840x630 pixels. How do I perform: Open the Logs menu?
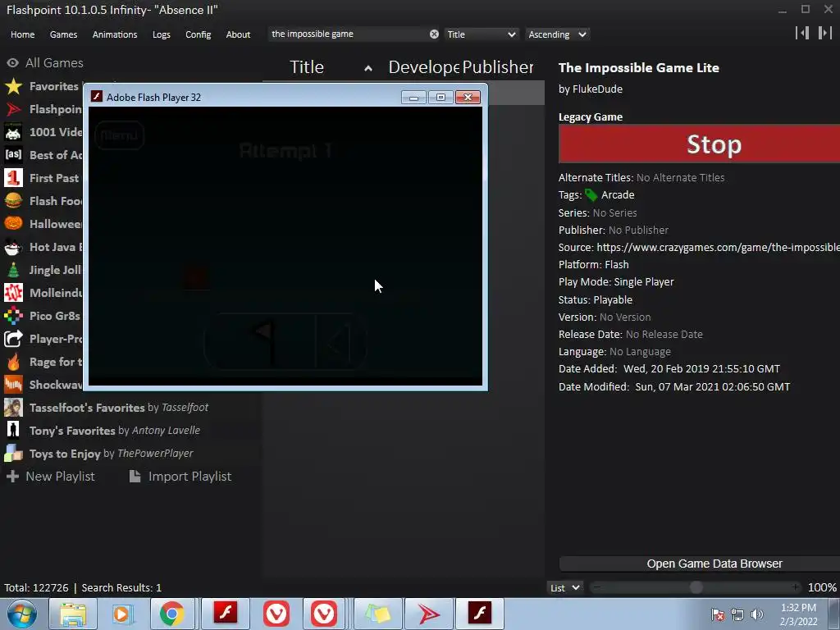click(162, 34)
